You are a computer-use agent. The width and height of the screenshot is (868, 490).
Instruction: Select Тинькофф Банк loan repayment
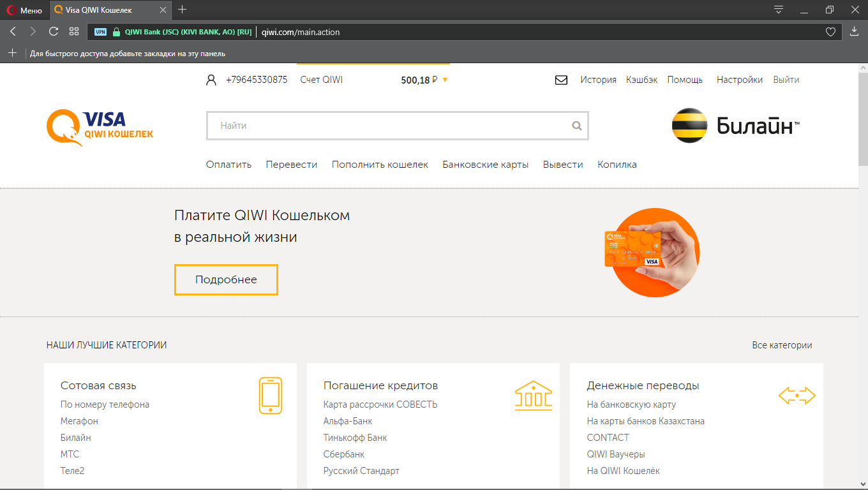[355, 438]
